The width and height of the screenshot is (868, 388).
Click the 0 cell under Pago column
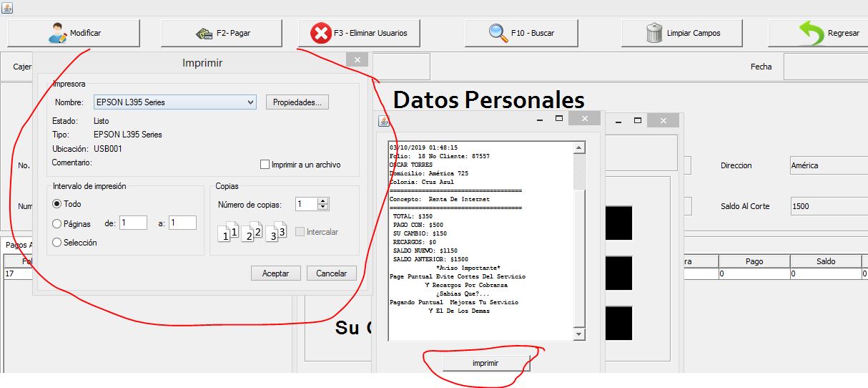(x=754, y=273)
